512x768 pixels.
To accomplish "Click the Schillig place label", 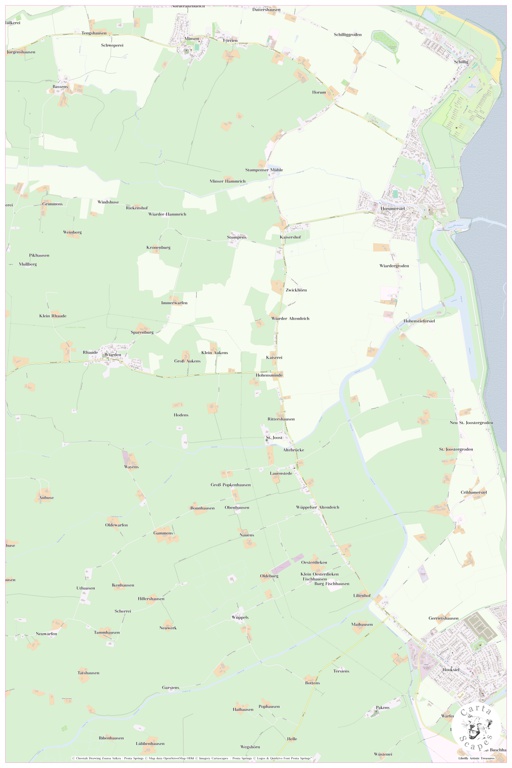I will 461,62.
